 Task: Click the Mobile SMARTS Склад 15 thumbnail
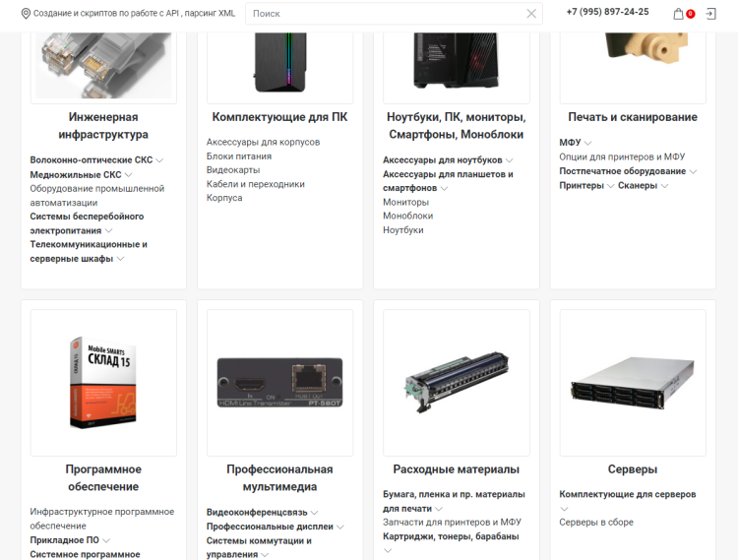pyautogui.click(x=103, y=383)
